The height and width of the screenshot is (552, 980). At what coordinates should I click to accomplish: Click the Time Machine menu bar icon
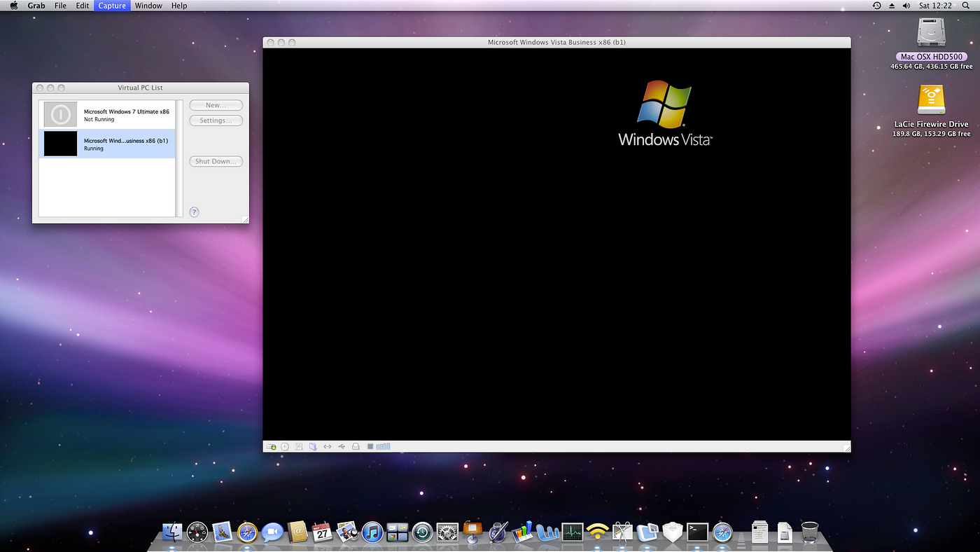tap(877, 6)
